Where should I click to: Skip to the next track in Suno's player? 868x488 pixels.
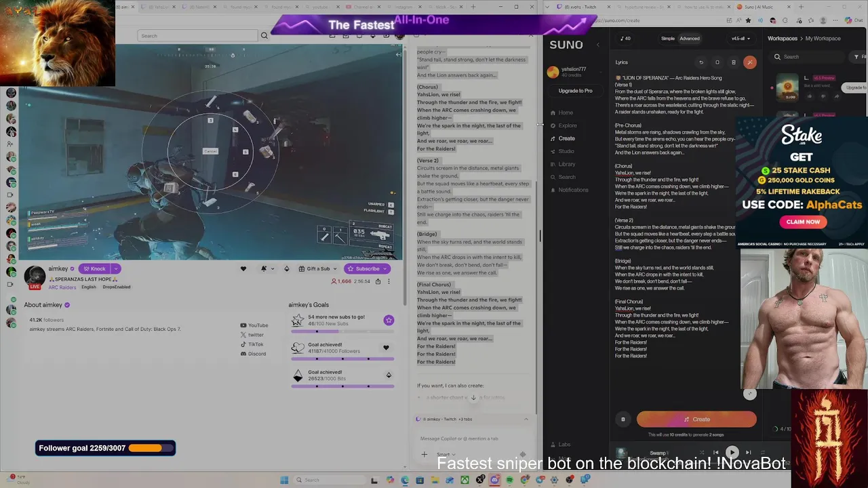coord(748,452)
